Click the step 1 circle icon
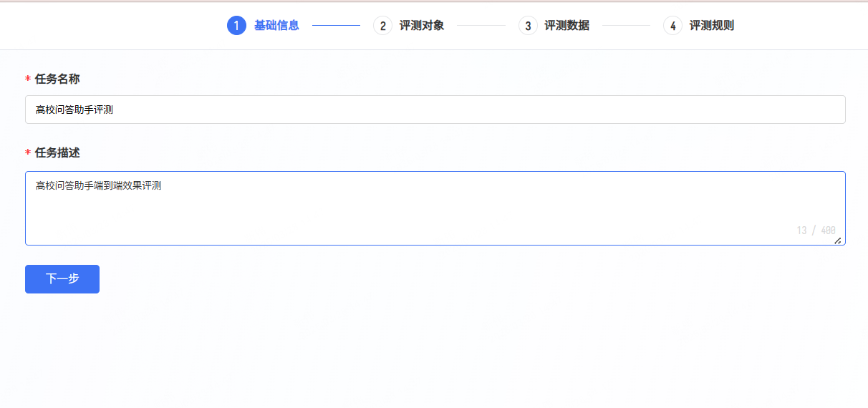This screenshot has width=868, height=408. (236, 26)
